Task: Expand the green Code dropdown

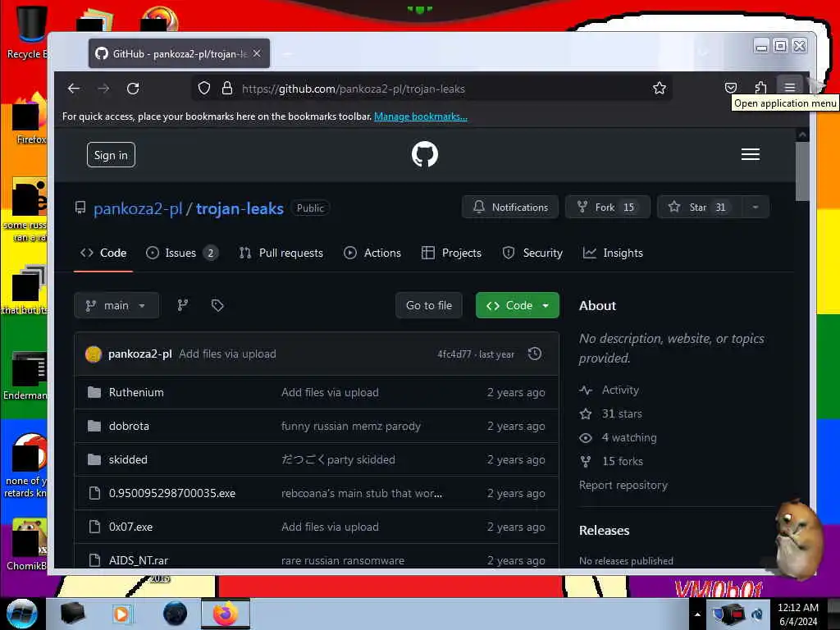Action: (517, 305)
